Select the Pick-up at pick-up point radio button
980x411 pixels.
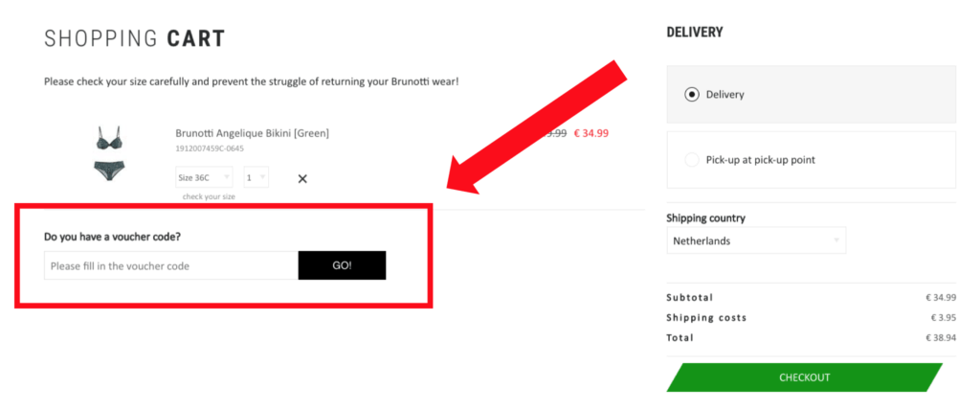691,160
